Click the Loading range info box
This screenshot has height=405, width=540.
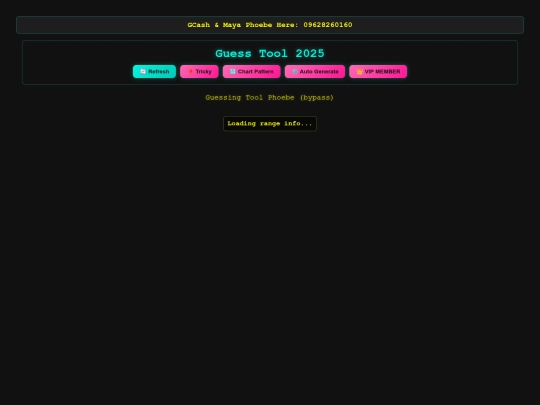(270, 124)
